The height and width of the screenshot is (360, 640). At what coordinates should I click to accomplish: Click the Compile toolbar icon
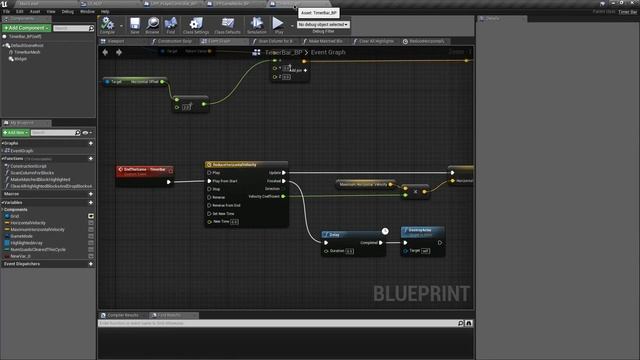(107, 23)
